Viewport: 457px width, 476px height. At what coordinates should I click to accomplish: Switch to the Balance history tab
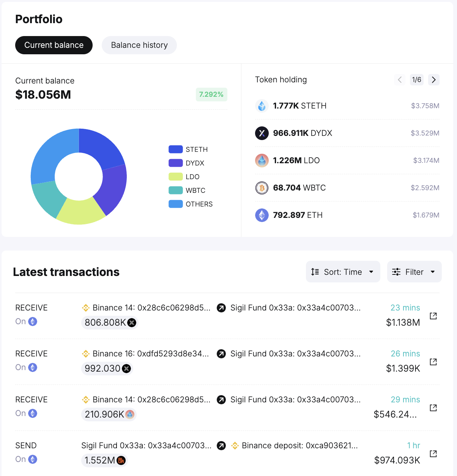(x=139, y=45)
